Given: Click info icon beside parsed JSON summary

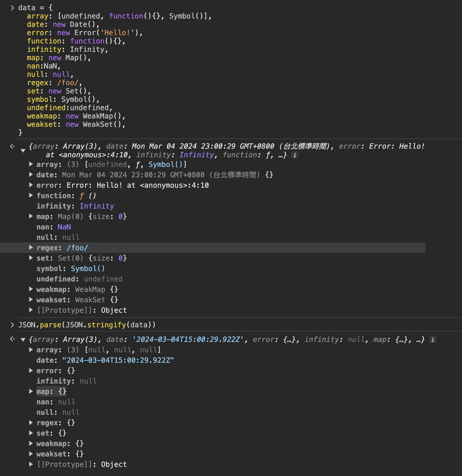Looking at the screenshot, I should (x=433, y=340).
